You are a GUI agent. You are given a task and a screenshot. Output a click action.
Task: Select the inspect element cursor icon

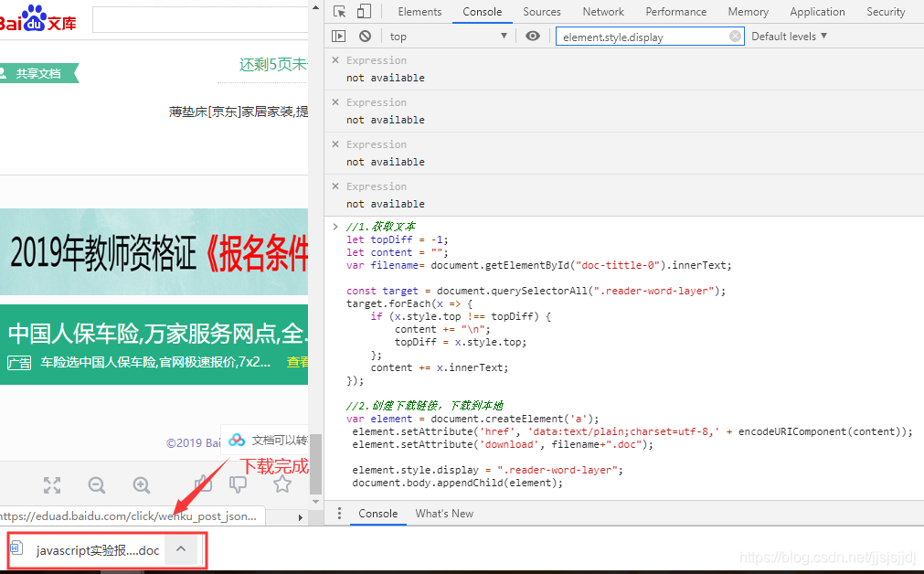(340, 11)
